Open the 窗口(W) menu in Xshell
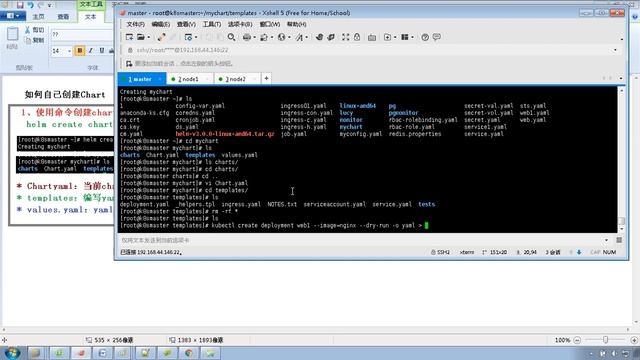The image size is (640, 360). tap(270, 24)
